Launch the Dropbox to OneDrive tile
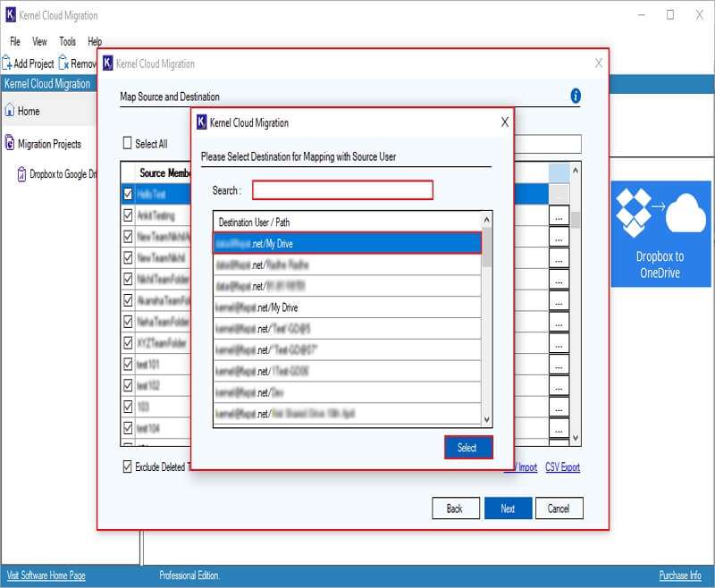Screen dimensions: 715x588 point(660,234)
